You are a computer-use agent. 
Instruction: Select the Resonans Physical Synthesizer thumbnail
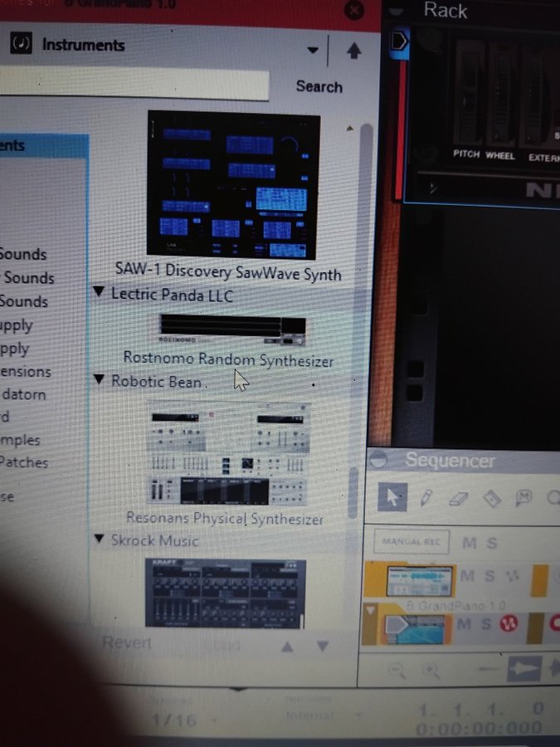(x=228, y=455)
